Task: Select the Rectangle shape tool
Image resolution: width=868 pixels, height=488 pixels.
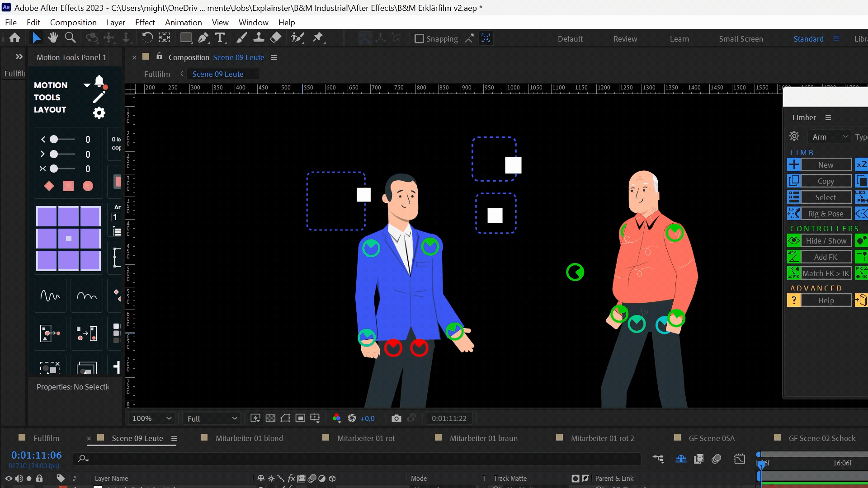Action: (x=185, y=38)
